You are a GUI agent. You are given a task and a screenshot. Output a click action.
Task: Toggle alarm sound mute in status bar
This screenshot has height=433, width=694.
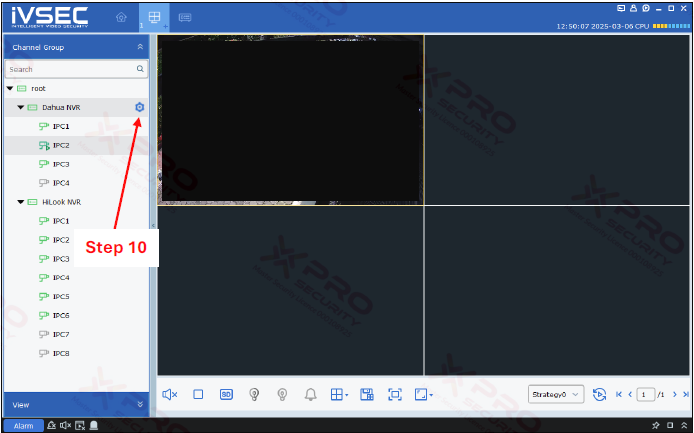pos(66,425)
